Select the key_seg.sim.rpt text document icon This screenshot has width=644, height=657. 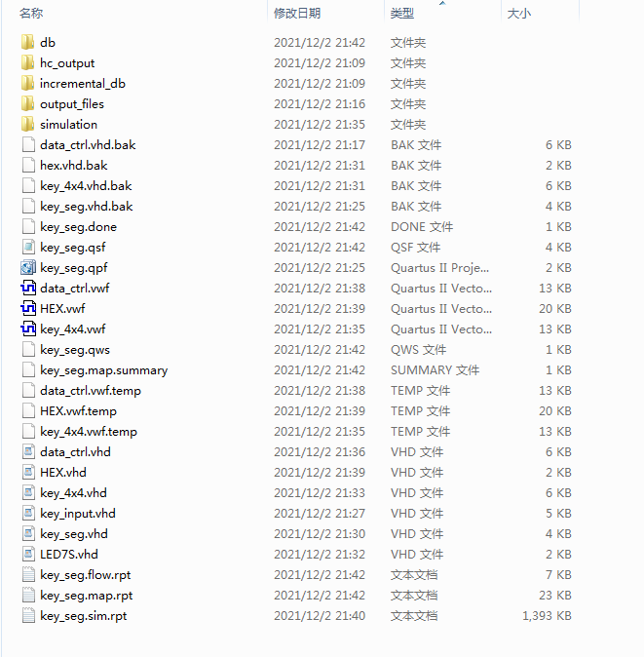[x=28, y=615]
